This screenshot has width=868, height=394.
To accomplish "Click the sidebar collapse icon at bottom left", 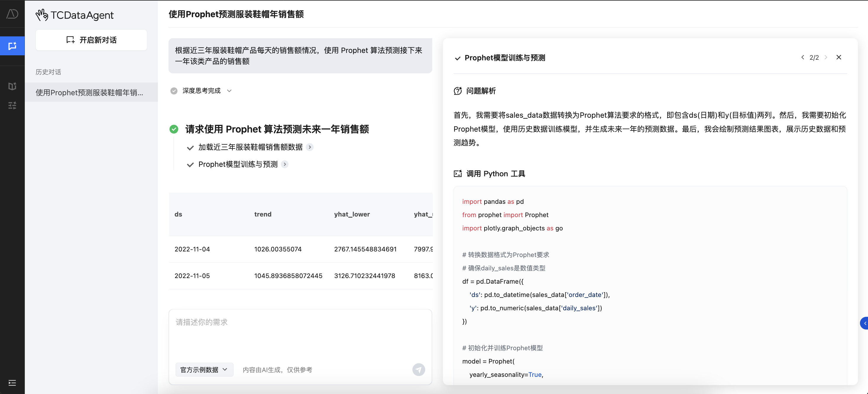I will coord(12,383).
